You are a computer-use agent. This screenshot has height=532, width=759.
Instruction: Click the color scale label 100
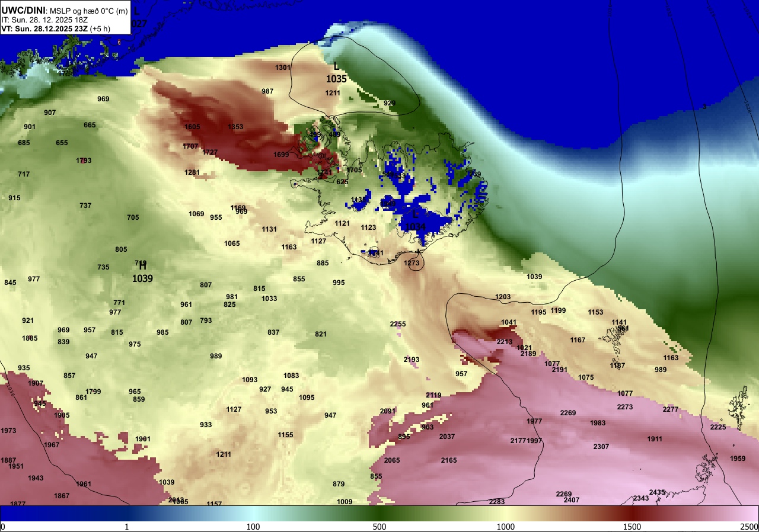pos(253,527)
